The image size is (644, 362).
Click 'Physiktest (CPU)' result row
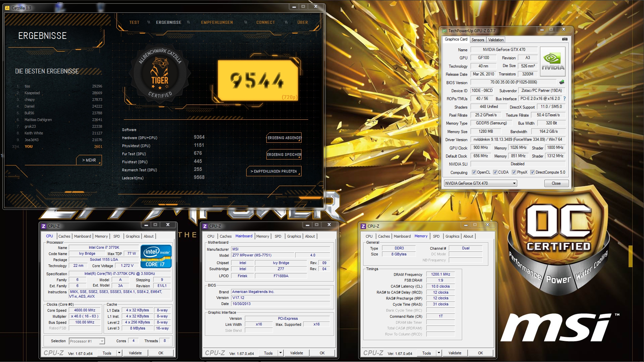click(x=163, y=146)
